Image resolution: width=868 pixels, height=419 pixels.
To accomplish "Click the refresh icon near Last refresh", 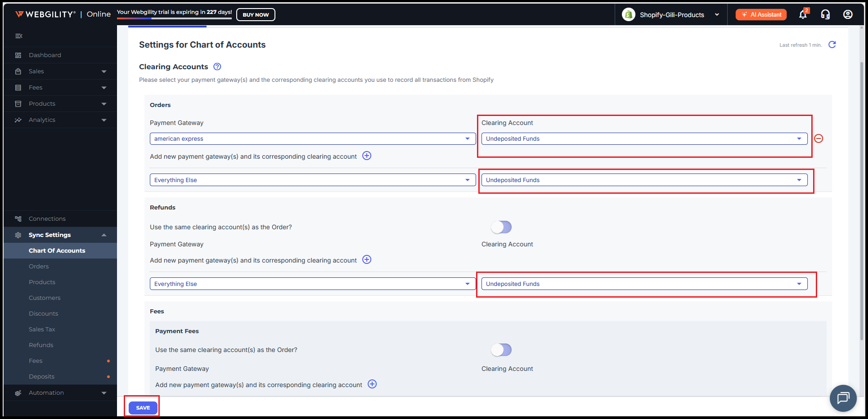I will [x=832, y=45].
